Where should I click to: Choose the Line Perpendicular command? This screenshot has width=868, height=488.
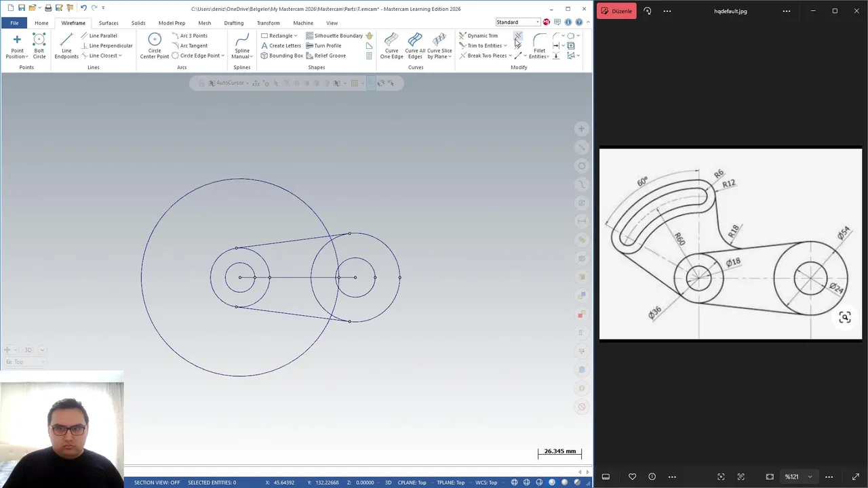point(106,45)
